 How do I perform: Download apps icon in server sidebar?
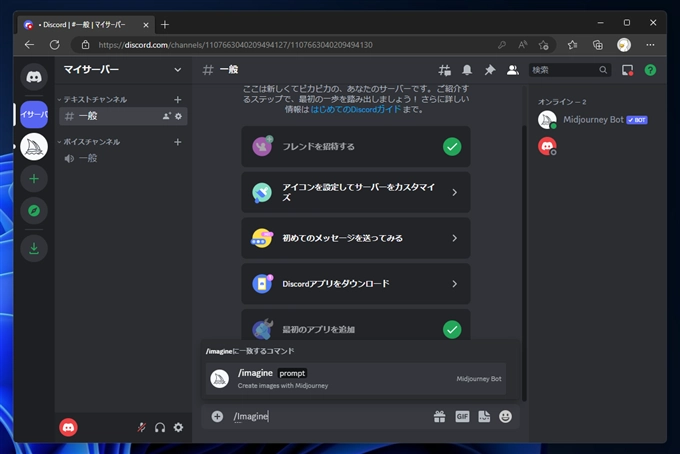click(34, 248)
